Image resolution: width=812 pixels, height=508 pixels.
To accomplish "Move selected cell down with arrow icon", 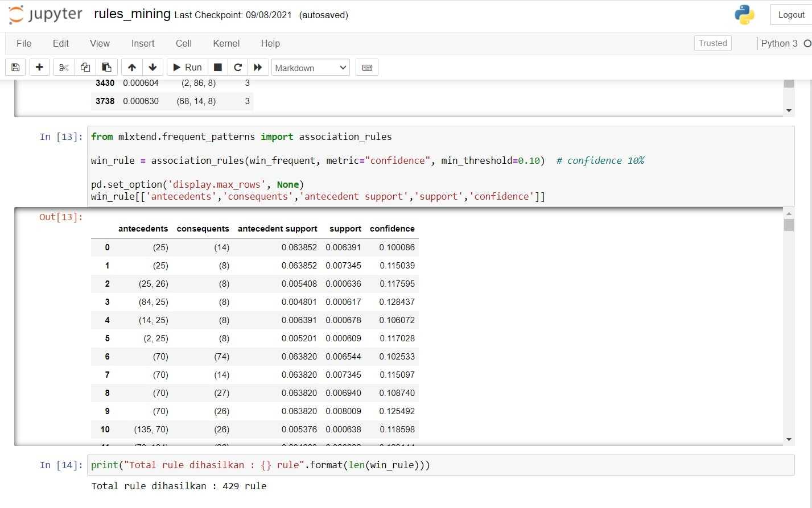I will pos(152,67).
